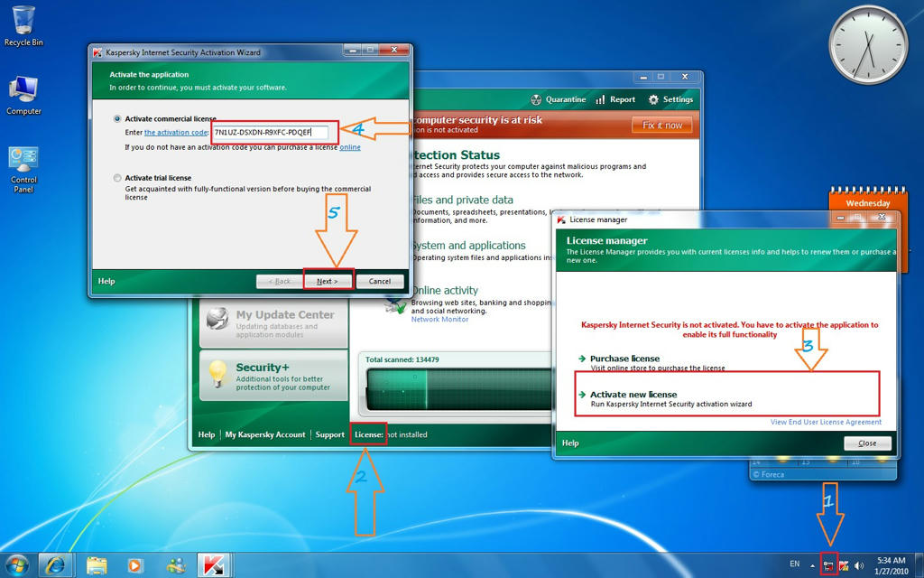The image size is (924, 578).
Task: Click the Settings gear icon
Action: tap(653, 99)
